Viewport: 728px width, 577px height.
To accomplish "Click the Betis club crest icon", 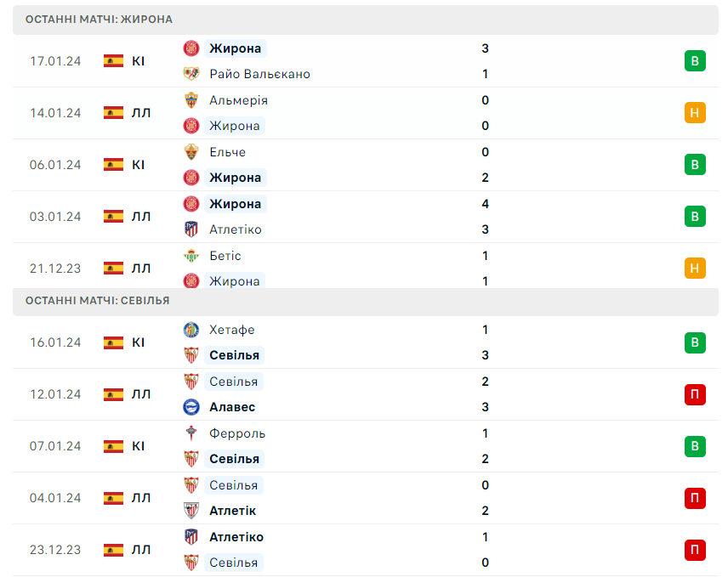I will (x=191, y=256).
